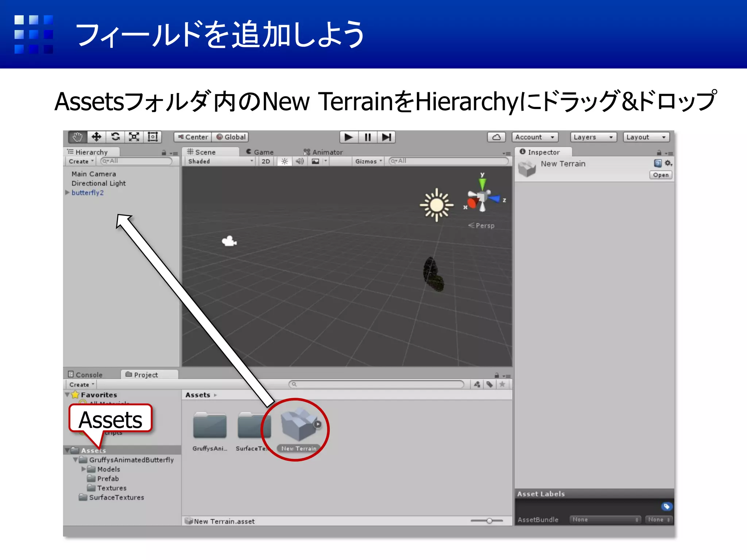Switch to the Console tab
The image size is (747, 560).
click(x=86, y=375)
